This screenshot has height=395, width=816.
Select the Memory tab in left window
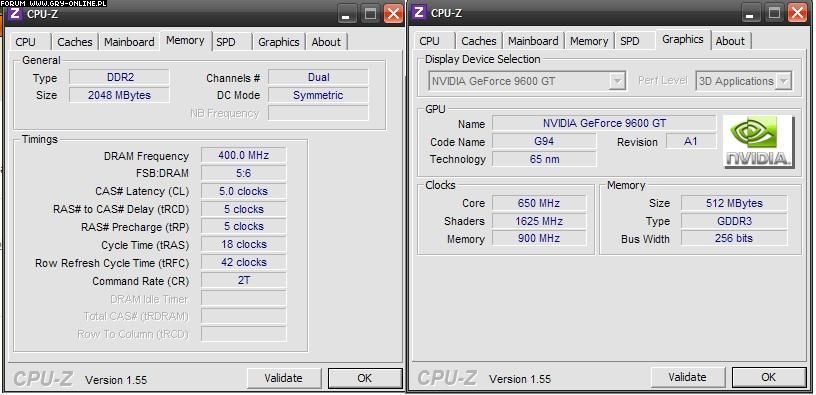point(185,41)
